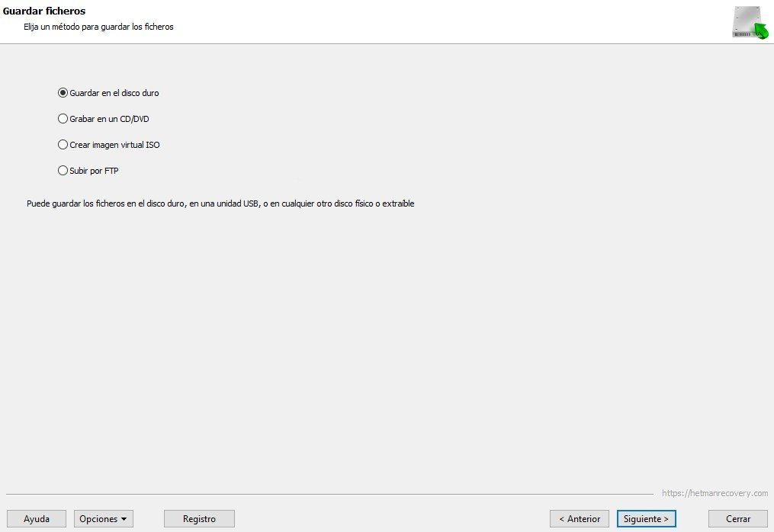Close the wizard with Cerrar button
This screenshot has width=774, height=532.
pyautogui.click(x=738, y=519)
